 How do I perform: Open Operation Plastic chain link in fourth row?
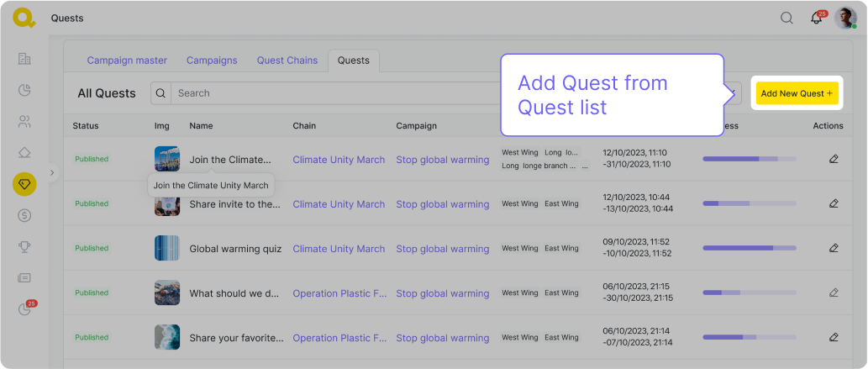click(339, 293)
